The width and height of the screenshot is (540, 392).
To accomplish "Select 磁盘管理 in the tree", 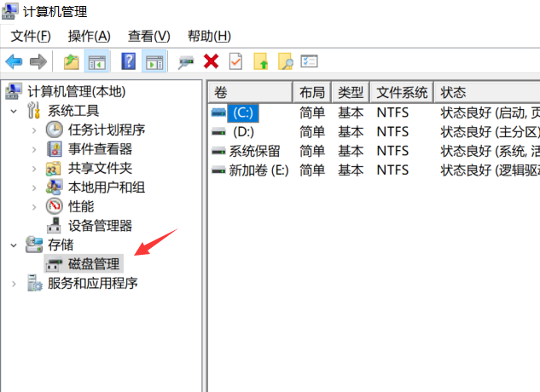I will pos(94,264).
